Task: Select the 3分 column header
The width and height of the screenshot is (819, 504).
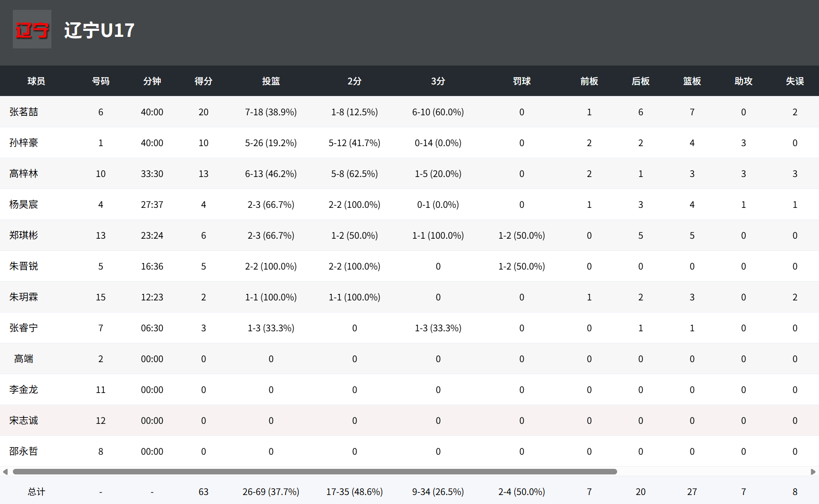Action: (x=438, y=81)
